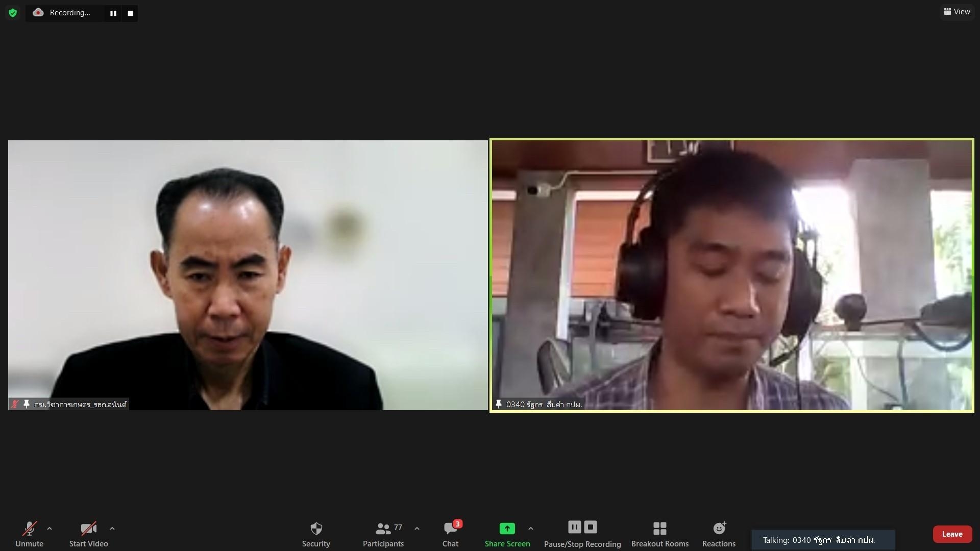This screenshot has width=980, height=551.
Task: Start the video camera
Action: click(x=88, y=534)
